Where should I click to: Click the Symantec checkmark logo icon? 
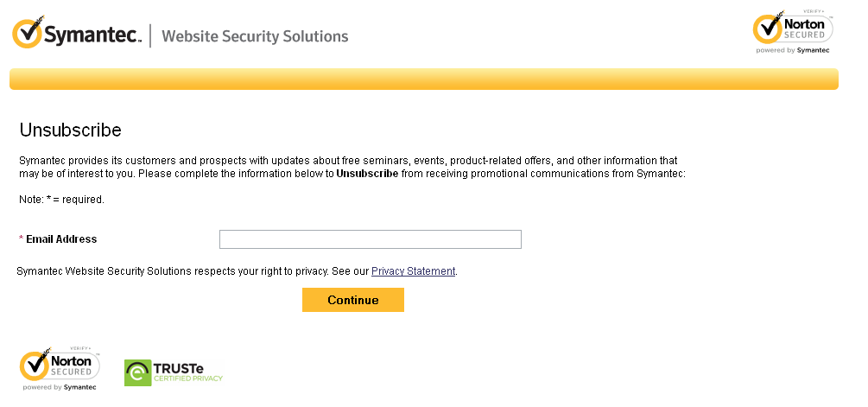point(28,34)
